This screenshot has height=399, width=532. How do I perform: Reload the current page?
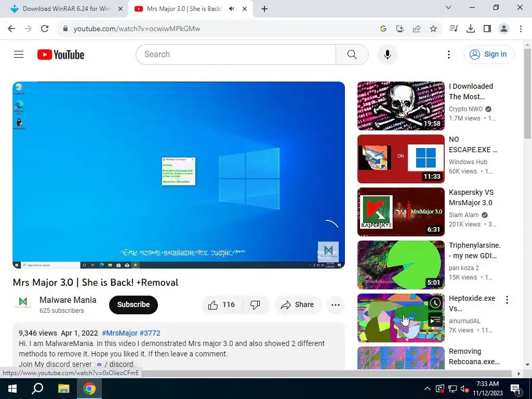tap(45, 29)
